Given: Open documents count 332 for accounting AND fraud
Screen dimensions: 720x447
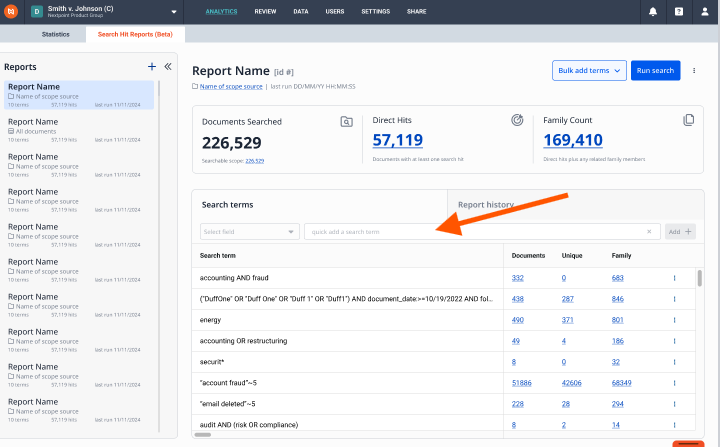Looking at the screenshot, I should tap(518, 278).
